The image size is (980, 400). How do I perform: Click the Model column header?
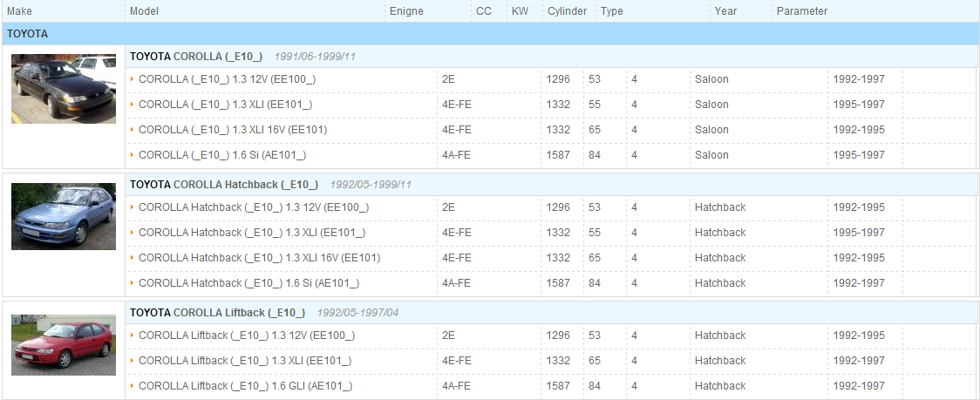point(145,11)
